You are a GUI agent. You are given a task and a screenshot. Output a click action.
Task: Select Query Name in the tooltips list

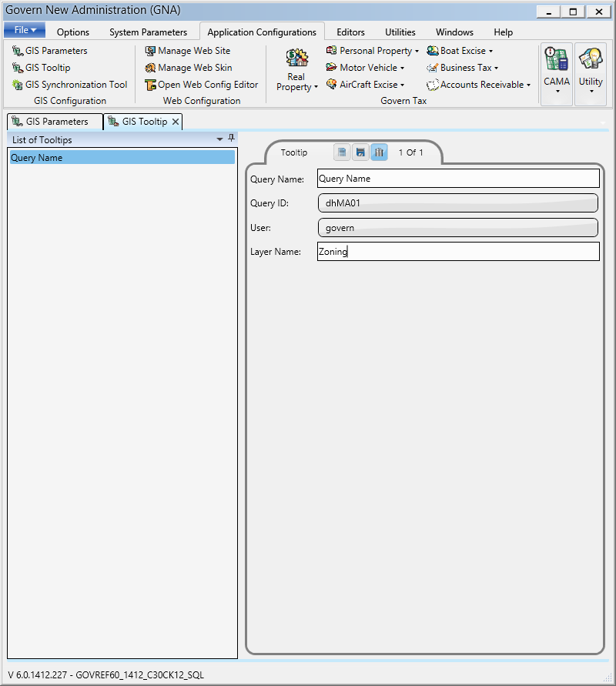pyautogui.click(x=122, y=158)
